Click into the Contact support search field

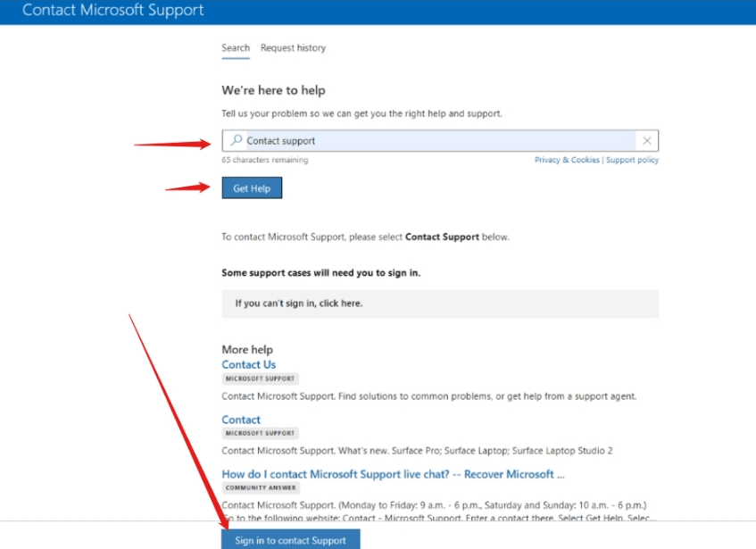point(440,141)
